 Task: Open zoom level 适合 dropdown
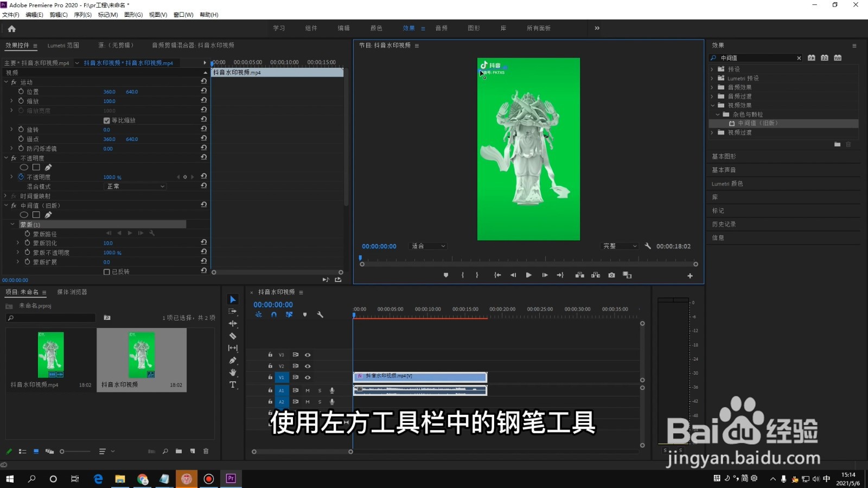pyautogui.click(x=428, y=246)
